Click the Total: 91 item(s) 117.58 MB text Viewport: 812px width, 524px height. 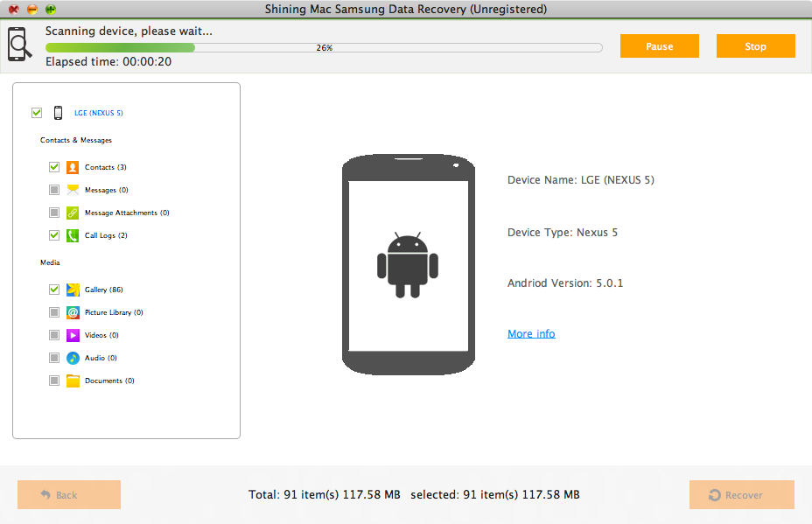[324, 494]
